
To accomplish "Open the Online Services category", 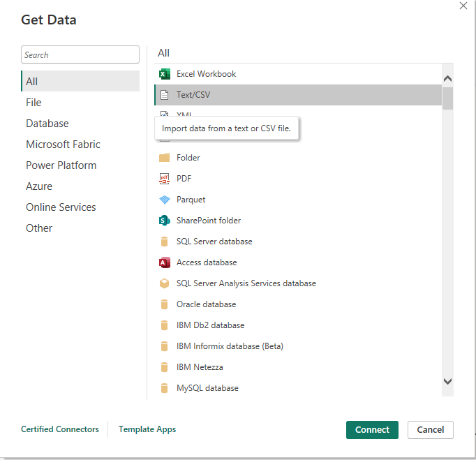I will [80, 207].
